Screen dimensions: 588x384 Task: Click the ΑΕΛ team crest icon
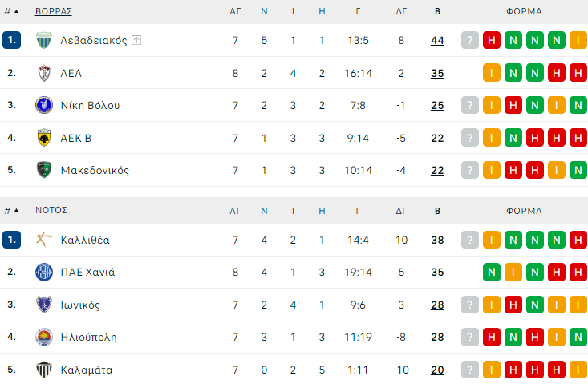coord(44,73)
